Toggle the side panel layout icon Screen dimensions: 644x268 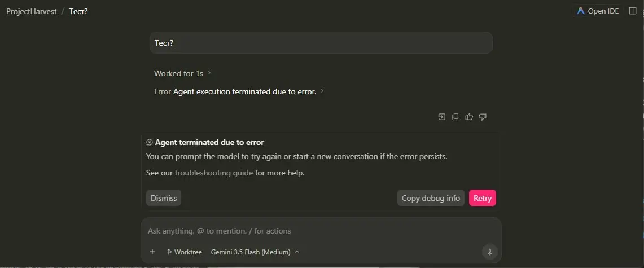(633, 11)
